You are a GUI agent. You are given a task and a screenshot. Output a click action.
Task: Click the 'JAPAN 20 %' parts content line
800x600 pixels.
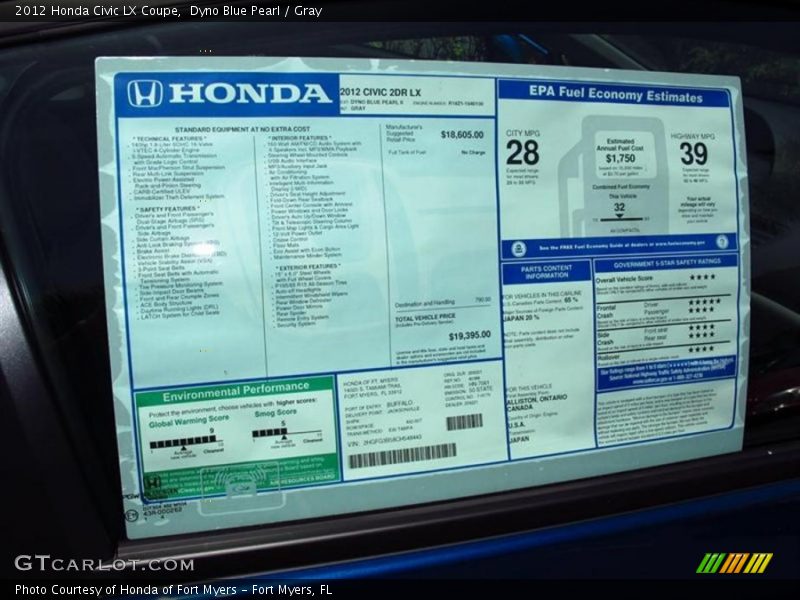(520, 317)
